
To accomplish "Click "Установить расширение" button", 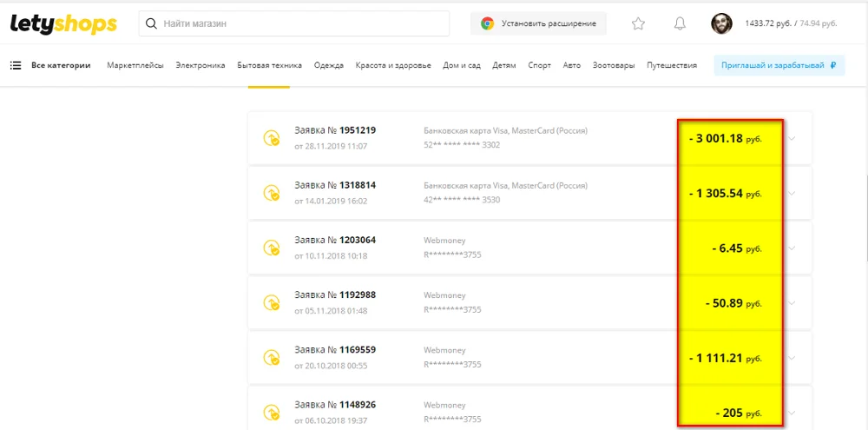I will pos(538,23).
